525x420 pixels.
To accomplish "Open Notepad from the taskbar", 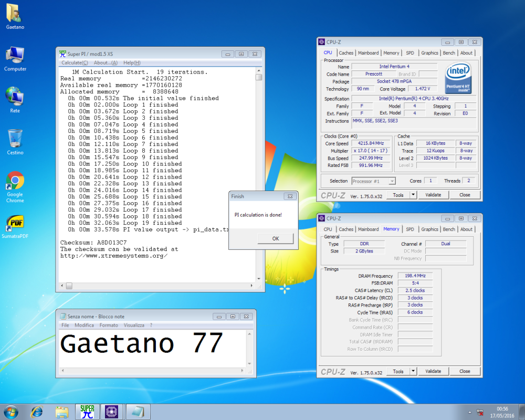I will click(x=138, y=412).
